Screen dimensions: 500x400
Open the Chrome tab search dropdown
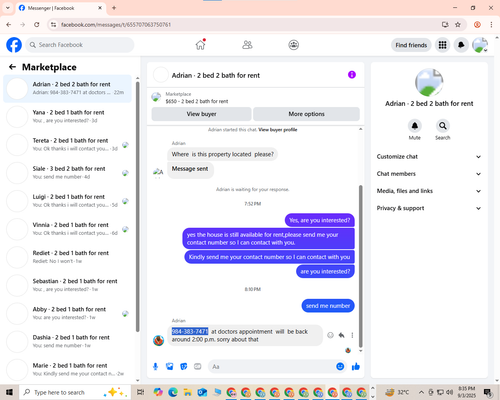coord(7,8)
